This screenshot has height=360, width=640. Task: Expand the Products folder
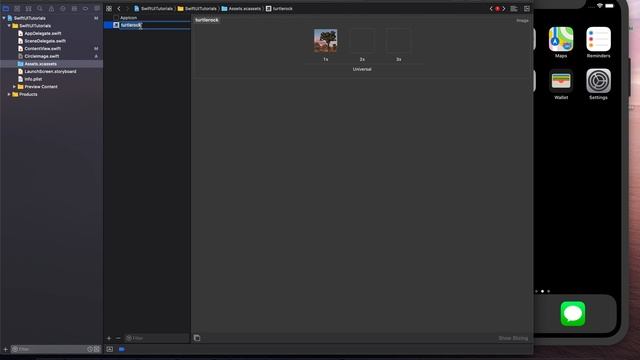(x=9, y=94)
